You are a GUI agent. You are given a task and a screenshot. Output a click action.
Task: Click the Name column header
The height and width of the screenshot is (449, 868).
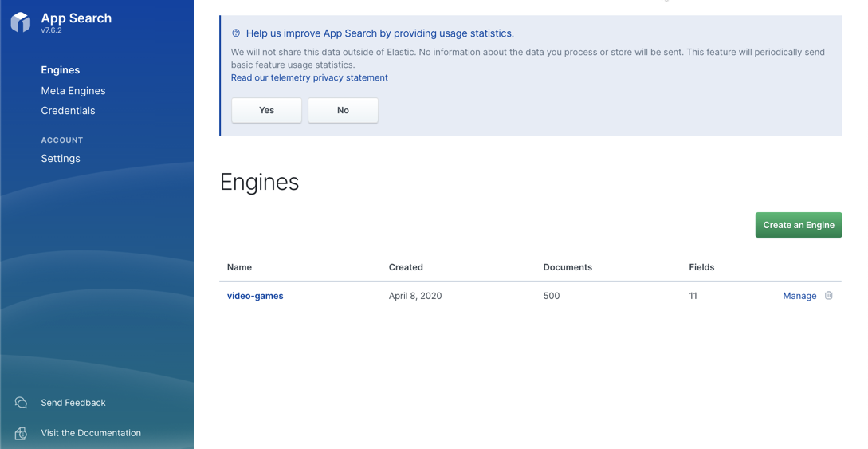click(239, 267)
